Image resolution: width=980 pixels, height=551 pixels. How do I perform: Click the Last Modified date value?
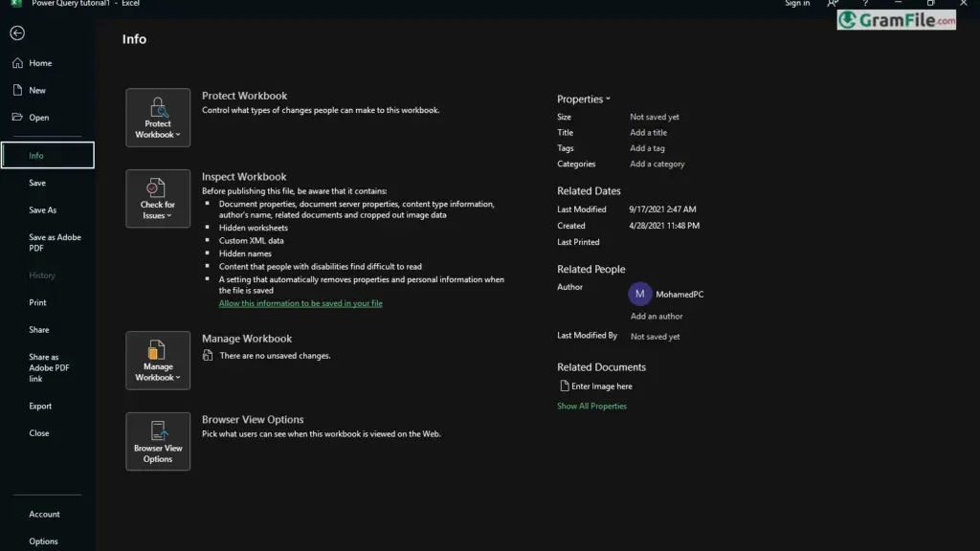[662, 209]
